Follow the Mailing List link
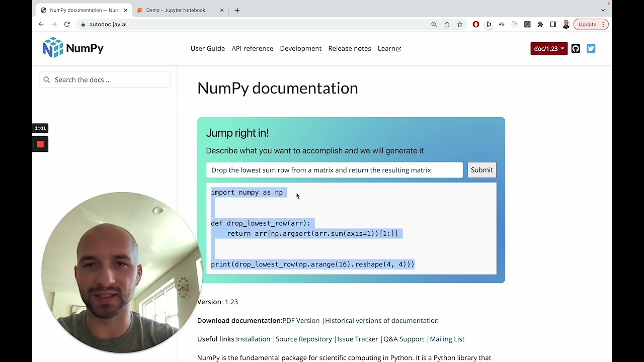The image size is (644, 362). click(447, 339)
